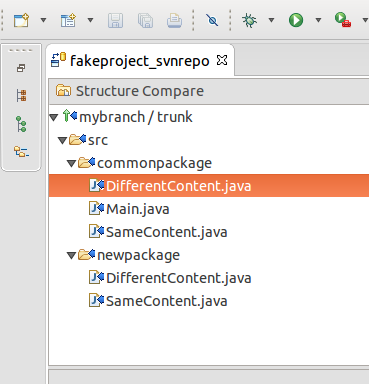Image resolution: width=369 pixels, height=384 pixels.
Task: Click the New wizard toolbar icon
Action: coord(21,20)
